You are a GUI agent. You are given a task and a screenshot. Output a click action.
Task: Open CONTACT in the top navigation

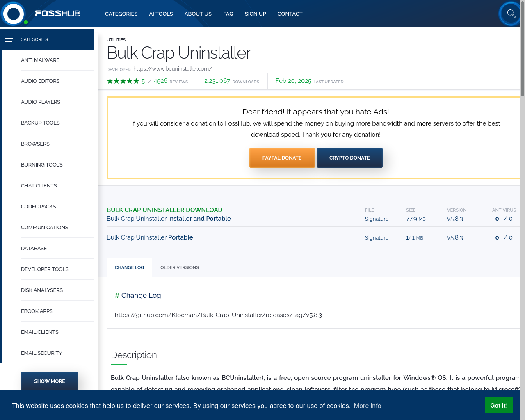(x=290, y=14)
